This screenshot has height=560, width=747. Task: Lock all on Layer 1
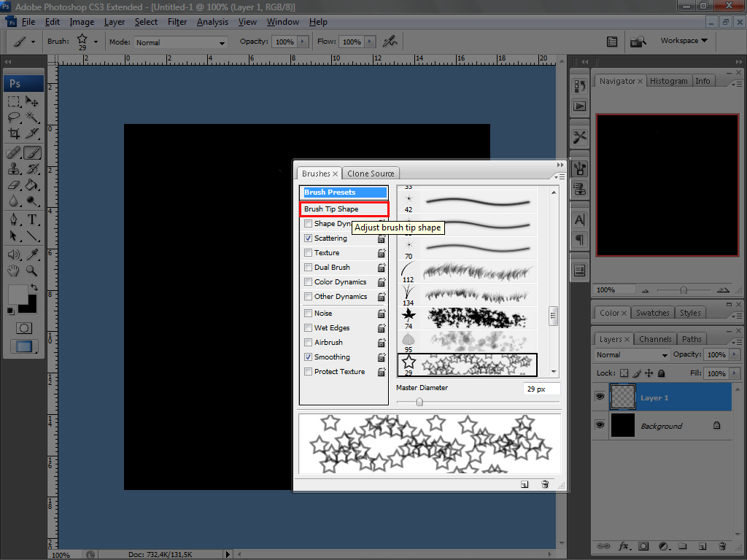pyautogui.click(x=661, y=373)
